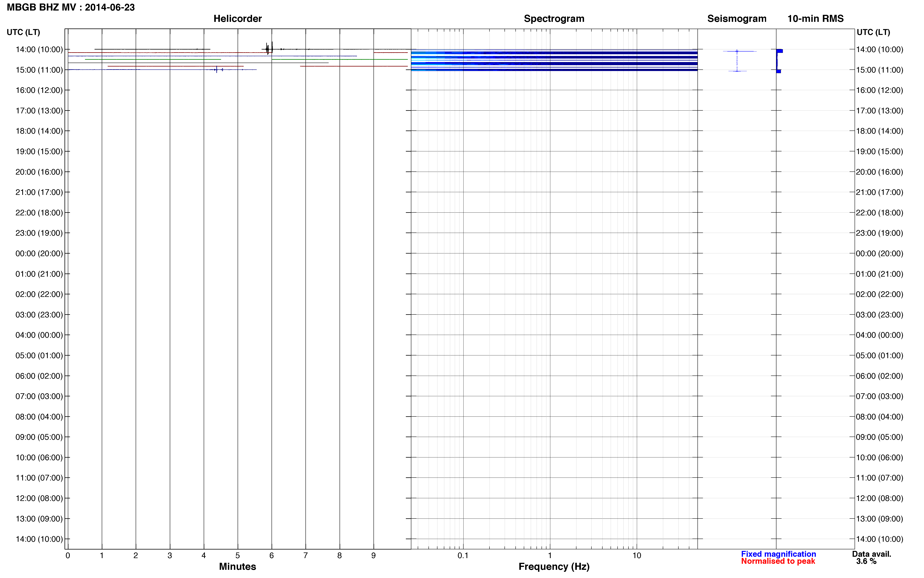Click the '15:00 (11:00)' label on left axis
Viewport: 924px width, 578px height.
tap(39, 70)
